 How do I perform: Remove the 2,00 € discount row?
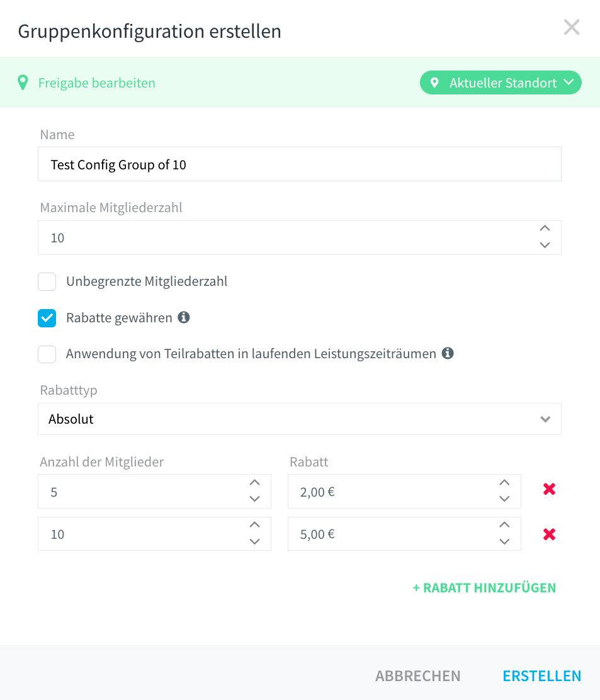[549, 489]
